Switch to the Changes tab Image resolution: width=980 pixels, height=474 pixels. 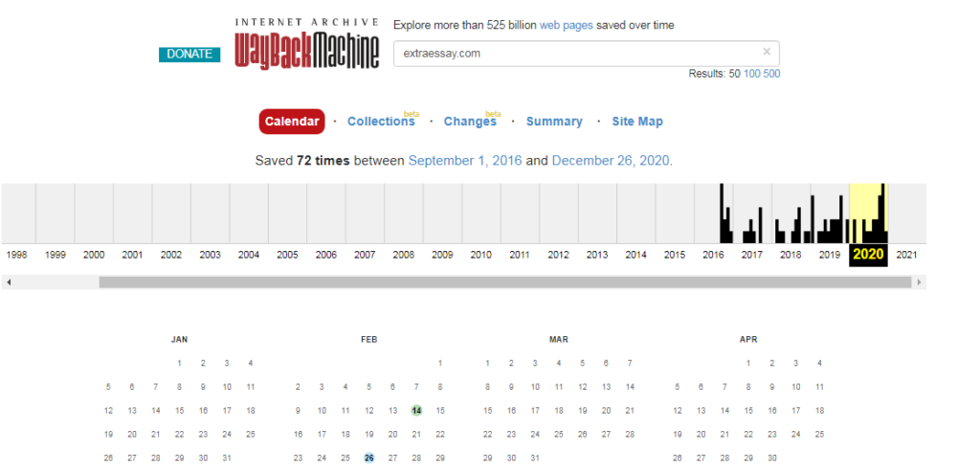[x=470, y=122]
